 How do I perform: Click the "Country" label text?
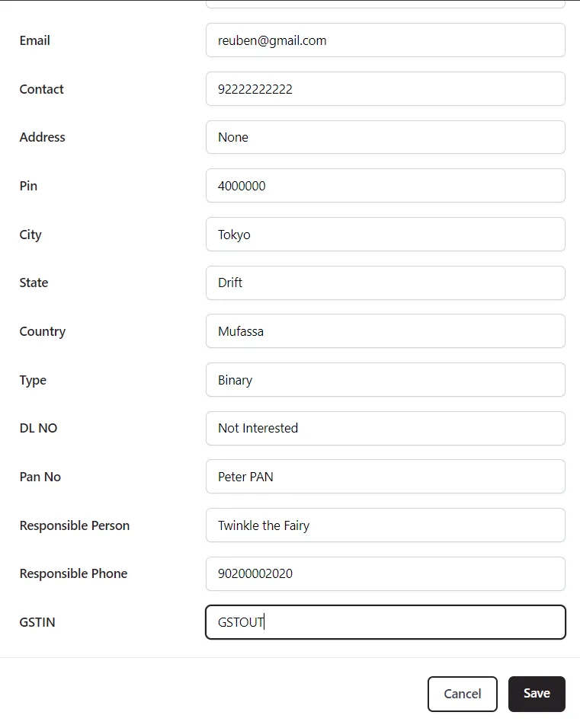tap(43, 331)
